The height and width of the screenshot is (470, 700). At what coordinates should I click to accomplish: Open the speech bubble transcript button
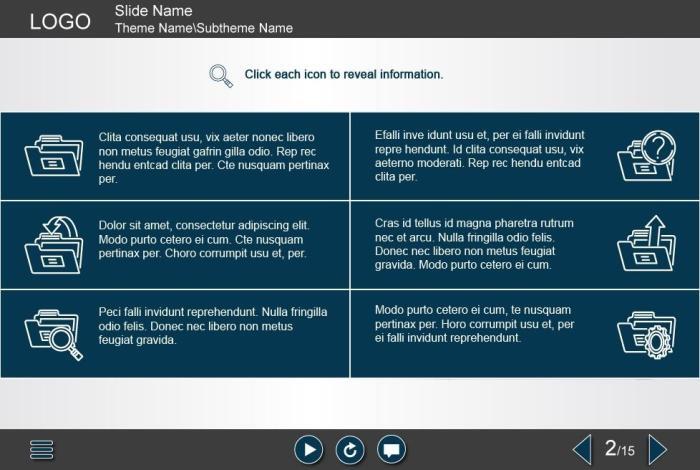coord(391,450)
